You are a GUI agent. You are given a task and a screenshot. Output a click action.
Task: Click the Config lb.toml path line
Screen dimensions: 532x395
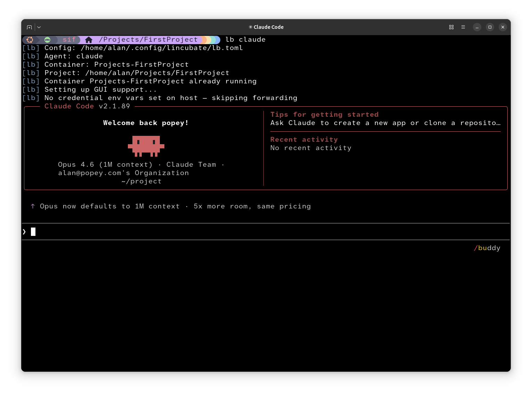point(133,48)
